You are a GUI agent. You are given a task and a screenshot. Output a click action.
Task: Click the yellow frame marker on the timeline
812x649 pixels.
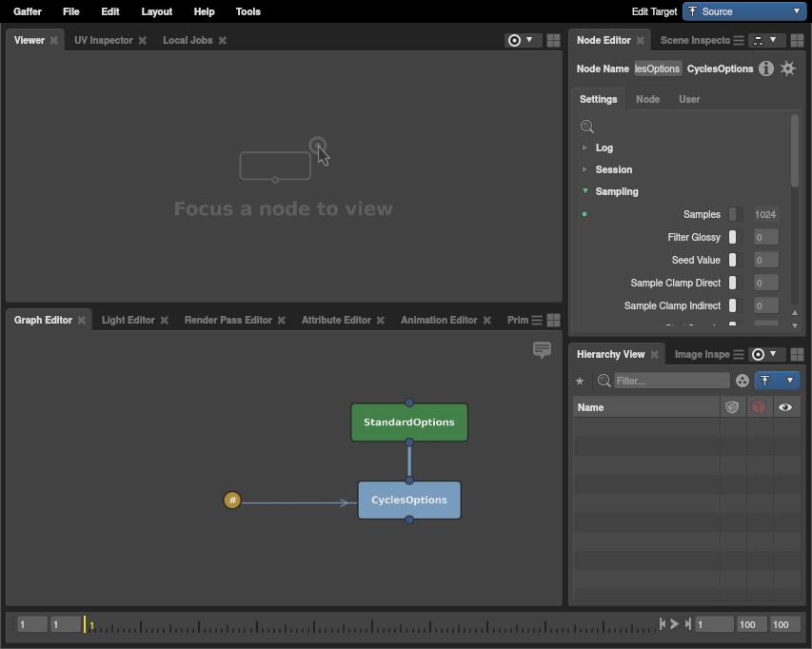(x=87, y=624)
